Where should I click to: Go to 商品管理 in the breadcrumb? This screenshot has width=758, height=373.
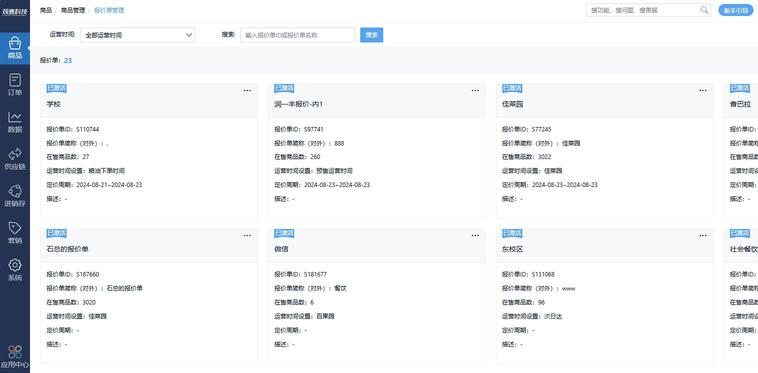(73, 10)
